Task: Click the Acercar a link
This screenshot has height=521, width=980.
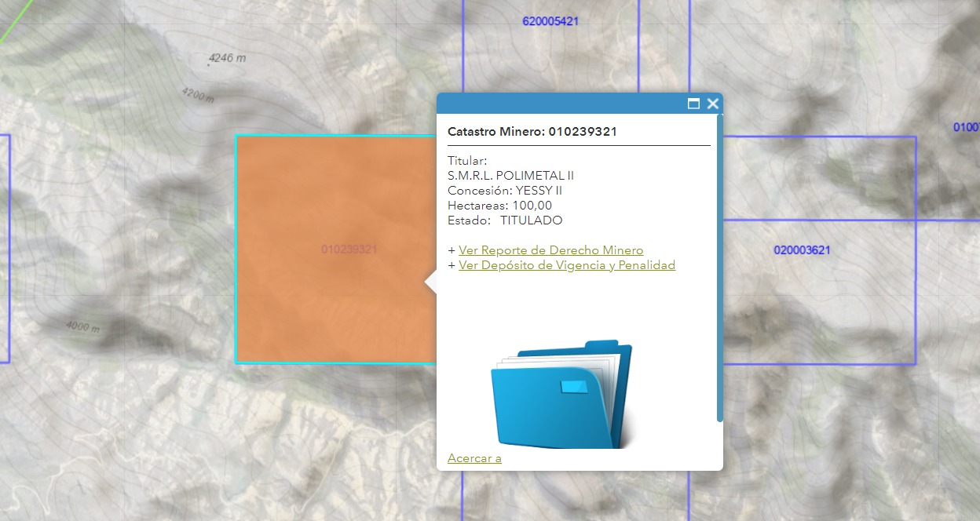Action: (x=474, y=458)
